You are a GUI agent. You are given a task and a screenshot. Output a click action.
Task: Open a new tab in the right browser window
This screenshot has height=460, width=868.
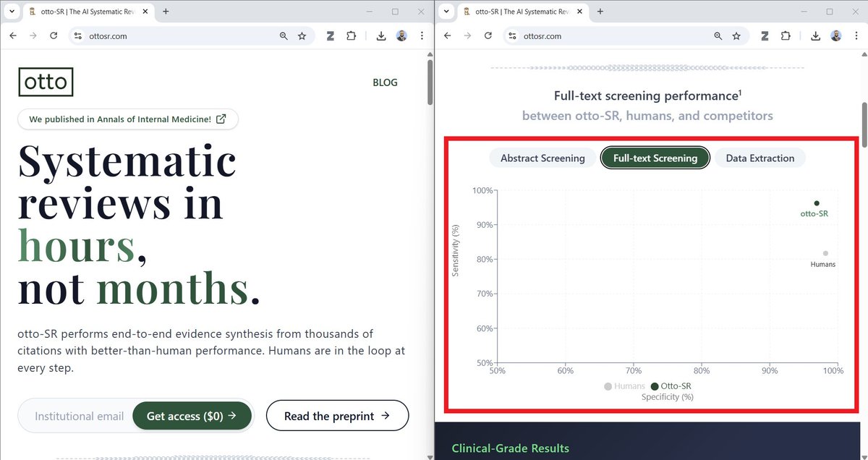click(600, 12)
